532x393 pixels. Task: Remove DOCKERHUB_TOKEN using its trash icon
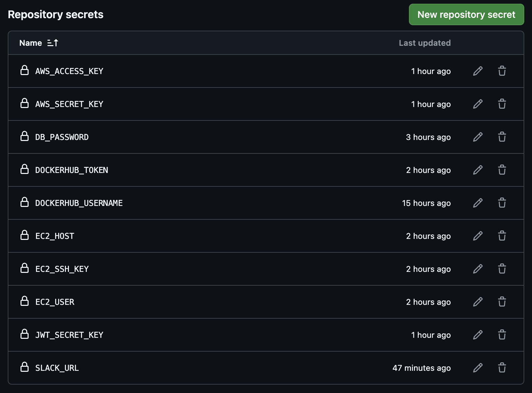502,170
